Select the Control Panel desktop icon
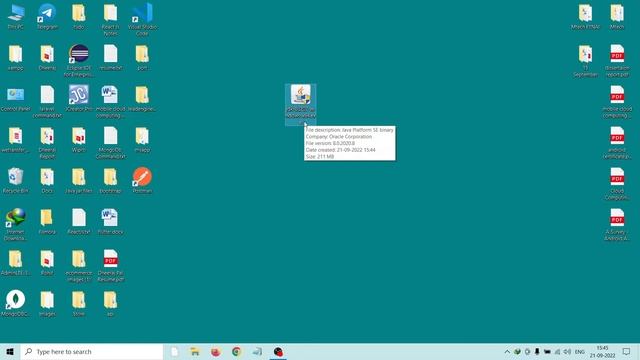This screenshot has width=640, height=360. tap(16, 99)
